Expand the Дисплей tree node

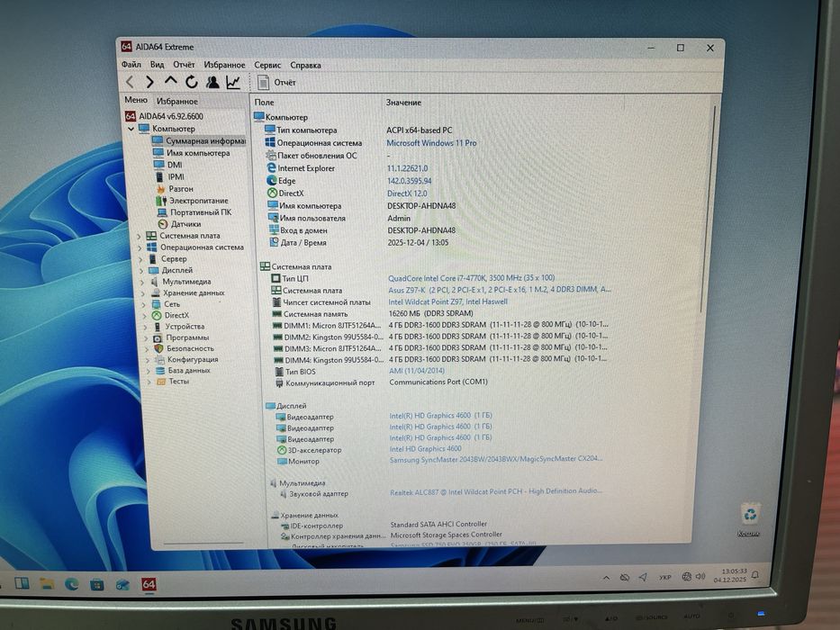141,271
